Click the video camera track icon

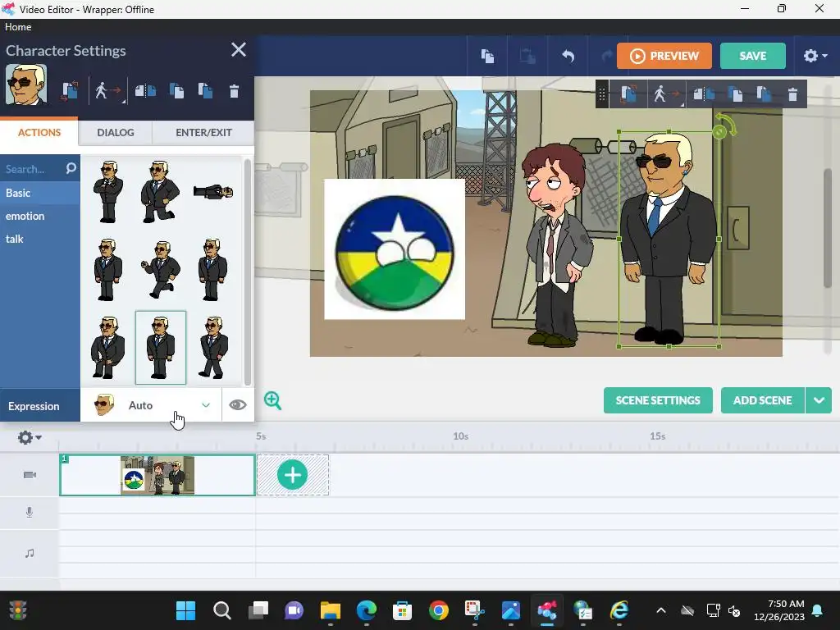click(30, 475)
